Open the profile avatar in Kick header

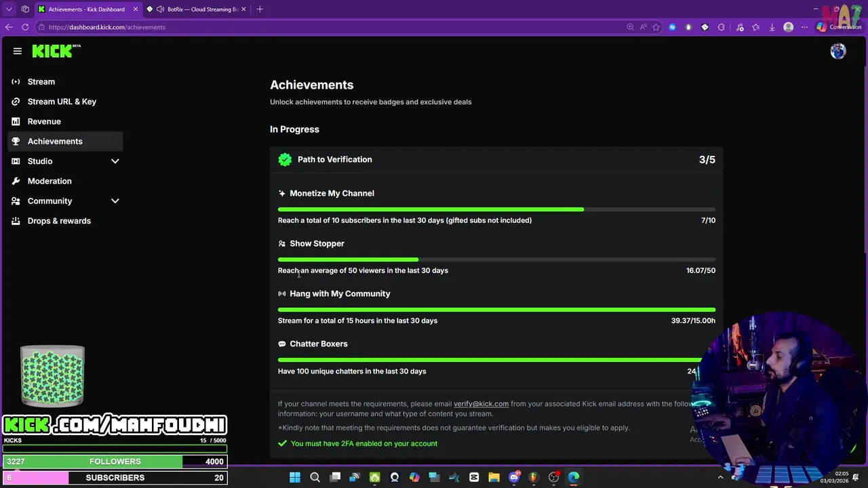(838, 52)
